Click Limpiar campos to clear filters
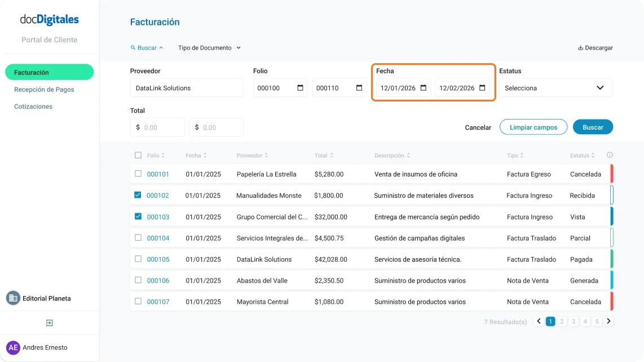 coord(533,127)
